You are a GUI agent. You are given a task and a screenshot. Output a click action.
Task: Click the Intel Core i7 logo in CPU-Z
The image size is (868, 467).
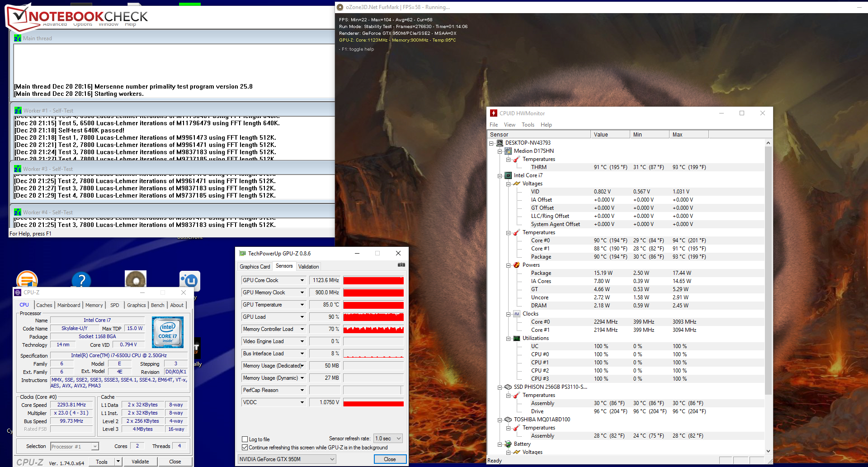(168, 332)
